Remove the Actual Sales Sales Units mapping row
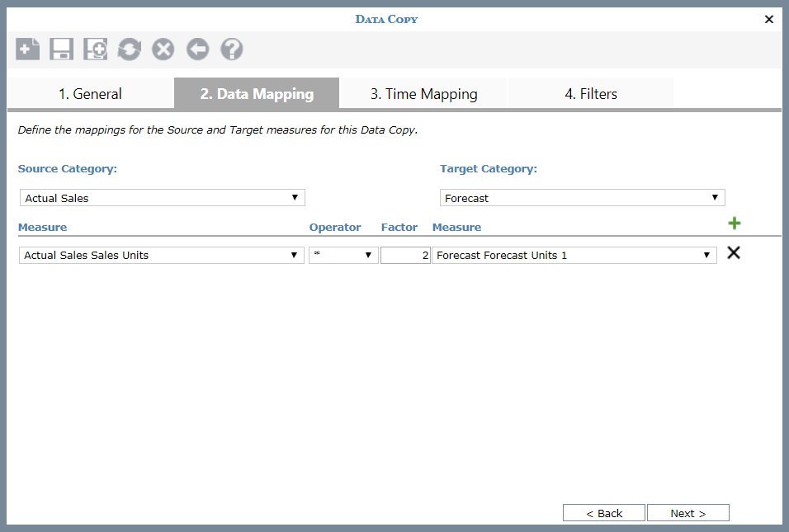 click(734, 253)
